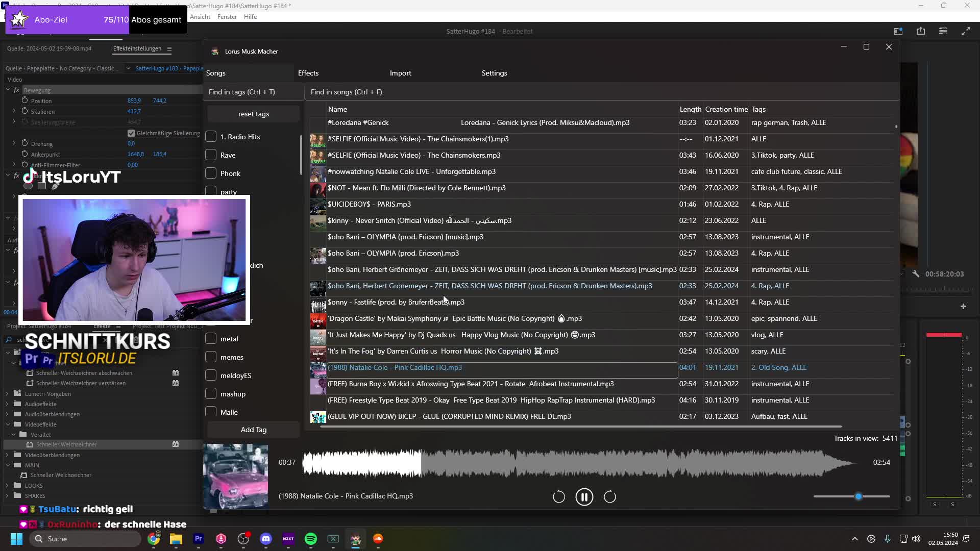Click the reset tags button

[x=254, y=114]
